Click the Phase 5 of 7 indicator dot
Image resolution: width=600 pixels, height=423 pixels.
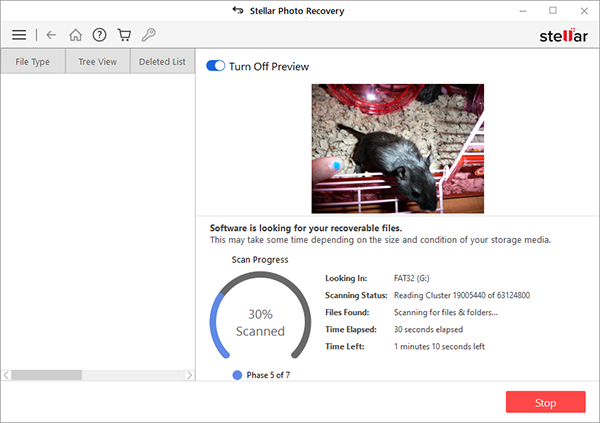tap(237, 375)
